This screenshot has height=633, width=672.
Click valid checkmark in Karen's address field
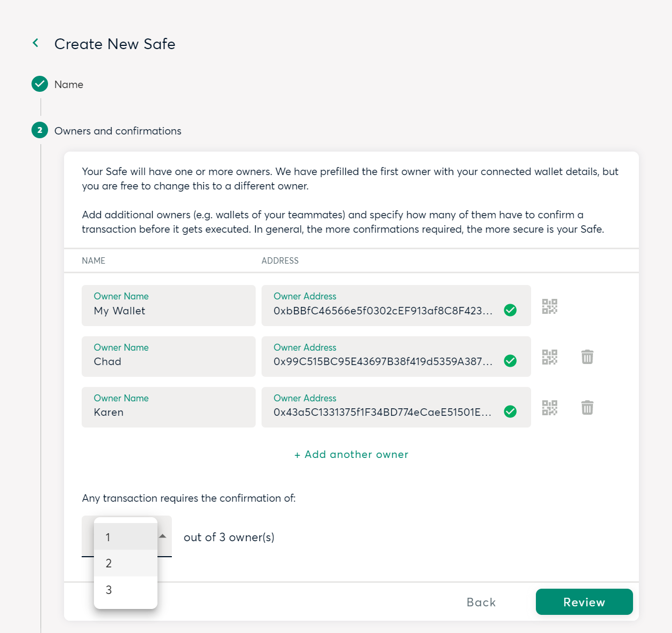[x=510, y=412]
